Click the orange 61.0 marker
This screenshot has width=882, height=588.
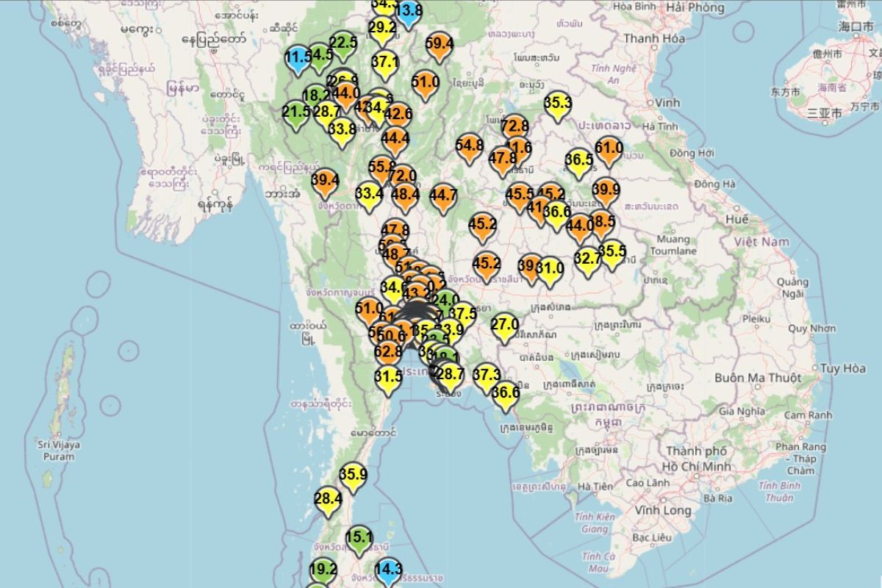609,151
